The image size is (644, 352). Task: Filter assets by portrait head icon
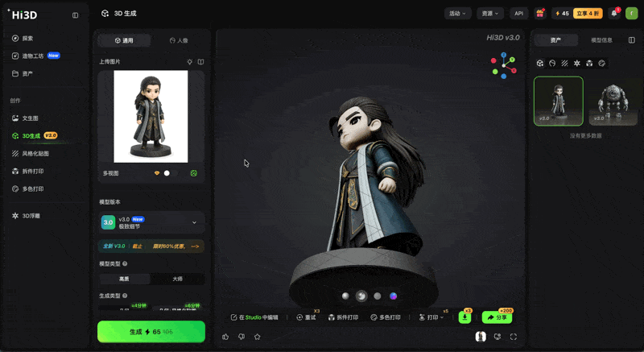click(x=552, y=64)
